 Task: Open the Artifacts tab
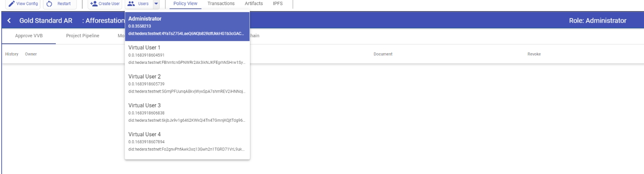click(254, 4)
